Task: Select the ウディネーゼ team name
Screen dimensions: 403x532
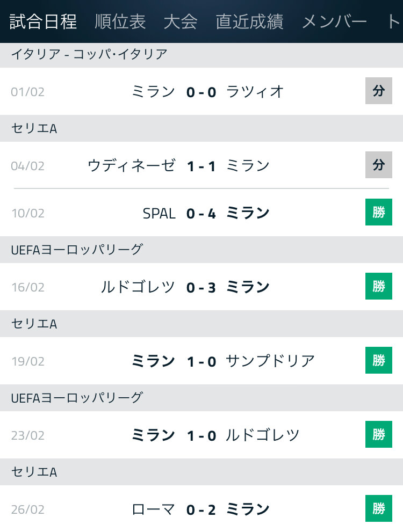Action: point(132,165)
